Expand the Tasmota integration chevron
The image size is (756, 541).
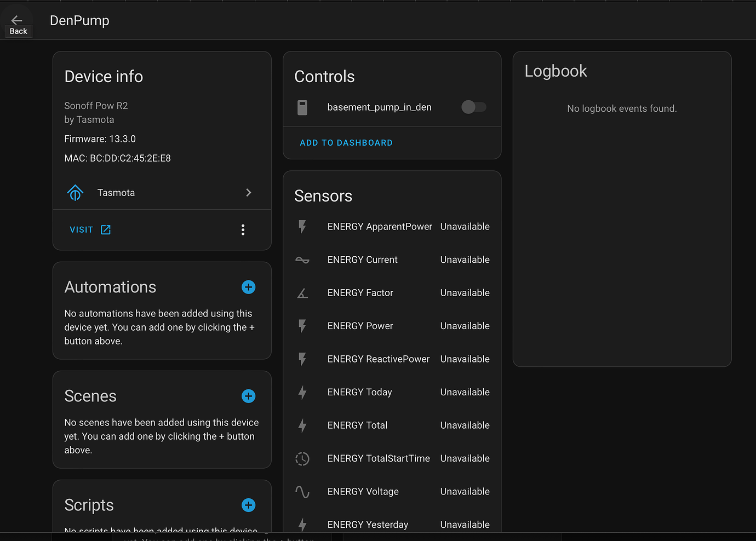point(249,193)
